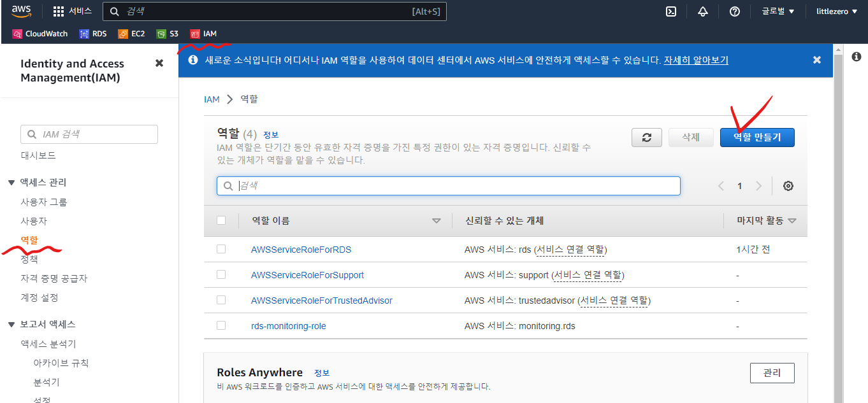Click AWS 서비스: monitoring.rds cell
Image resolution: width=868 pixels, height=403 pixels.
pos(520,326)
